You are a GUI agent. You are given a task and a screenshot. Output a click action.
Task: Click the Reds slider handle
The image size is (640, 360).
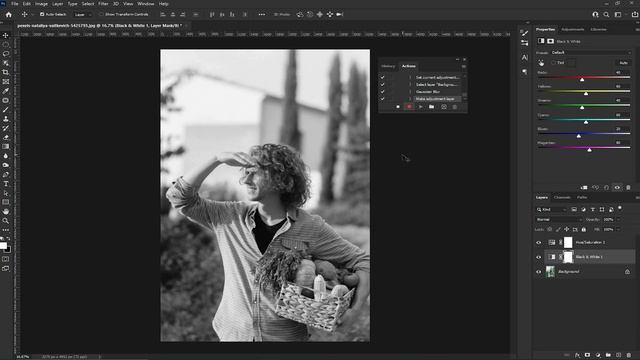click(x=582, y=80)
